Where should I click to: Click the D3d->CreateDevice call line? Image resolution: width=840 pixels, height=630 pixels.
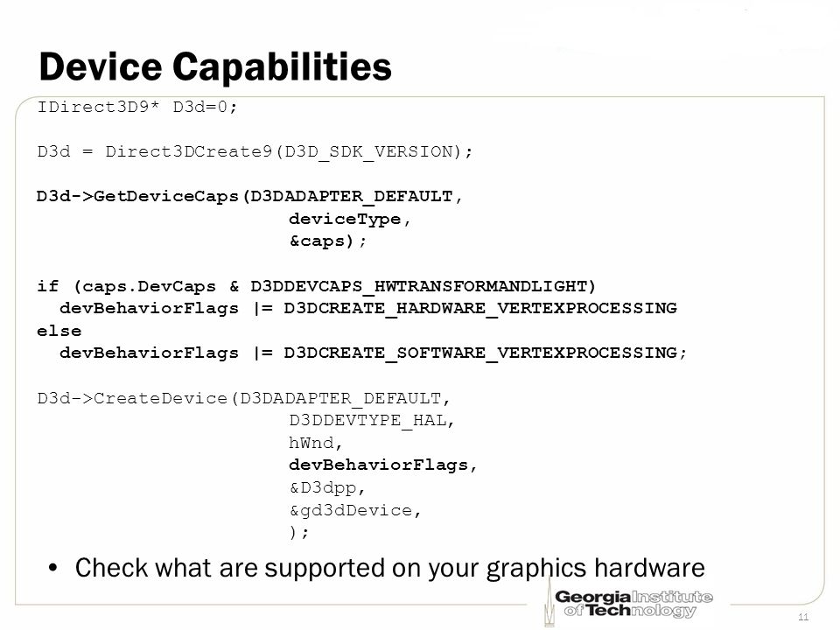click(x=244, y=399)
